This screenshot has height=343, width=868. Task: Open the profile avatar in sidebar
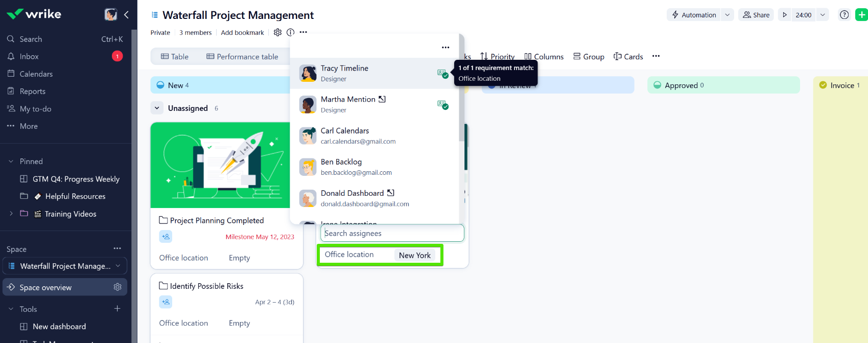[x=110, y=14]
